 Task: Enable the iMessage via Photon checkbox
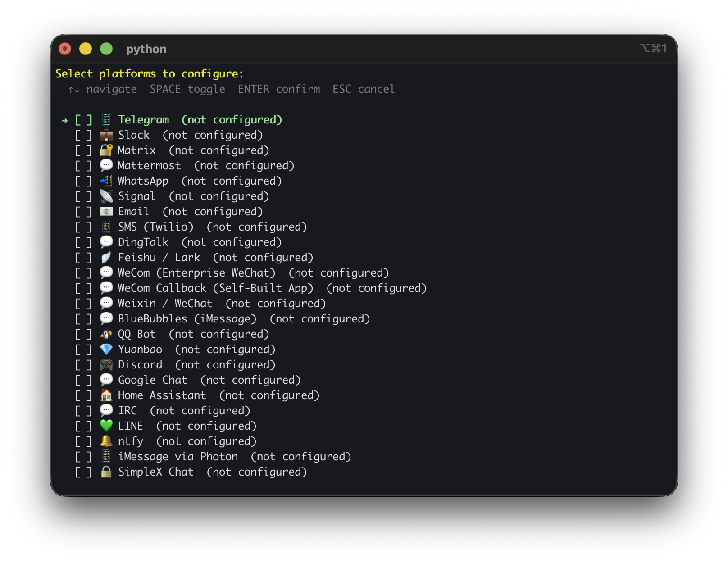83,457
